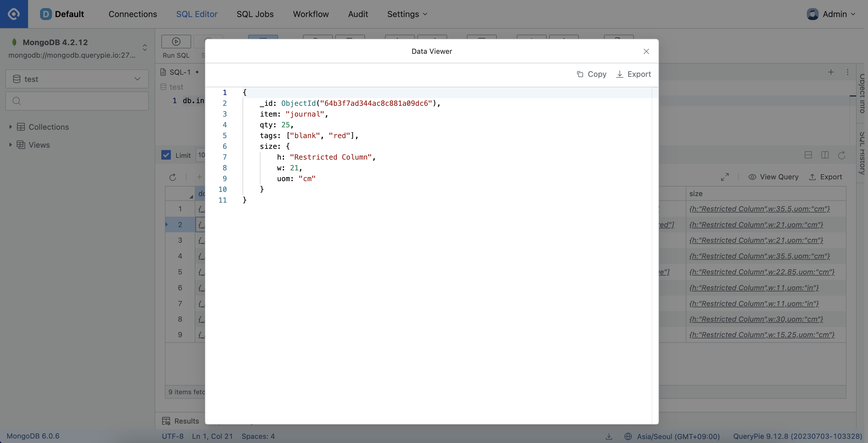Click the Run SQL play icon

click(x=176, y=42)
